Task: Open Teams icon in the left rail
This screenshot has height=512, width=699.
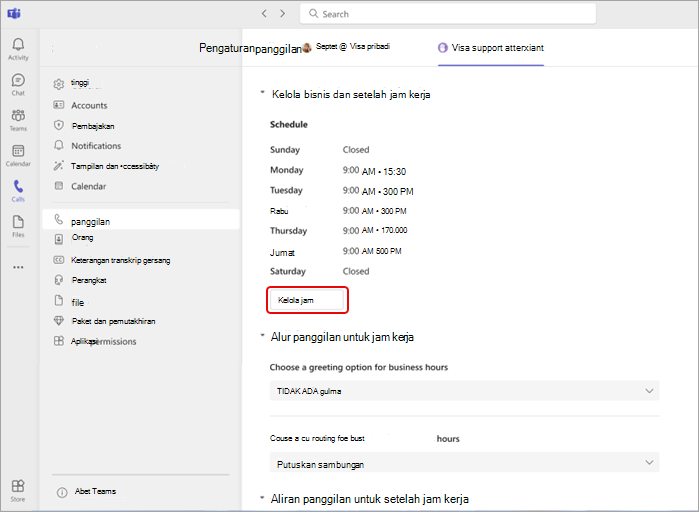Action: (x=18, y=115)
